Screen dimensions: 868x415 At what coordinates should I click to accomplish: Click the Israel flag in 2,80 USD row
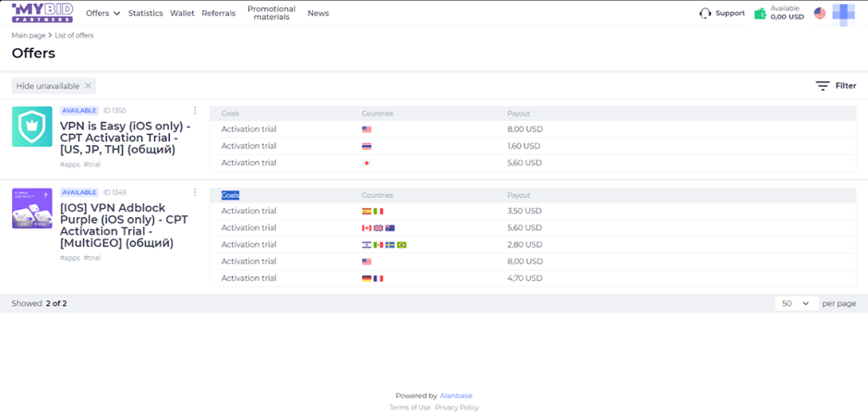pyautogui.click(x=367, y=244)
